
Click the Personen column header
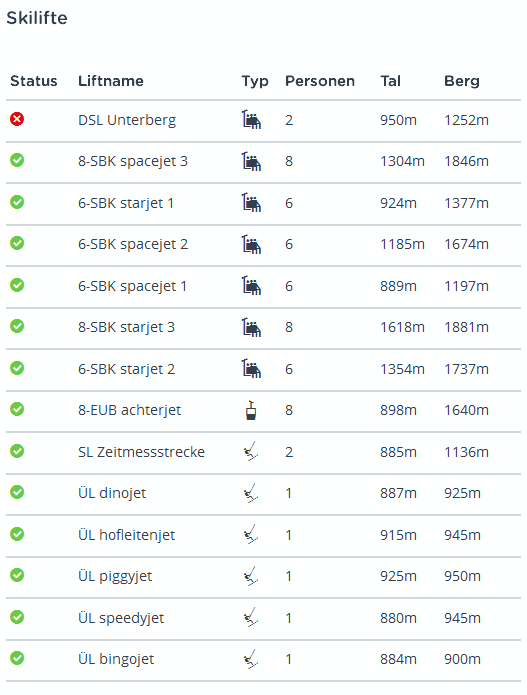click(320, 81)
